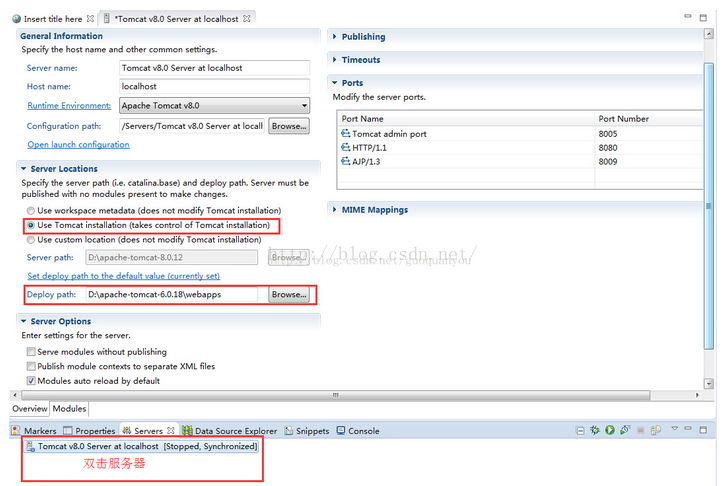Enable Serve modules without publishing
This screenshot has width=726, height=486.
pyautogui.click(x=31, y=352)
